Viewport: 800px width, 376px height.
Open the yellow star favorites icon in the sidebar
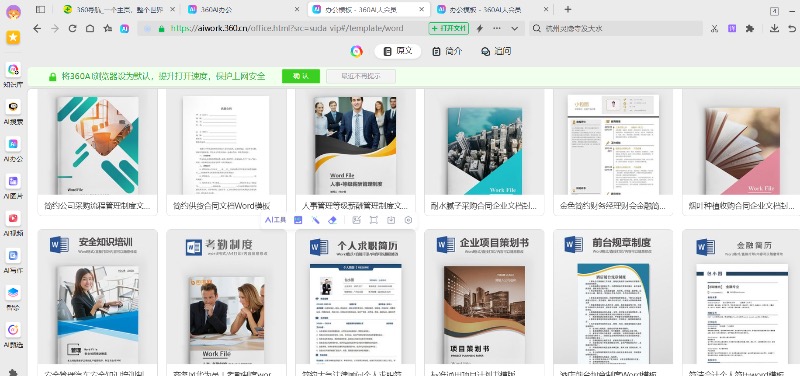(x=13, y=37)
